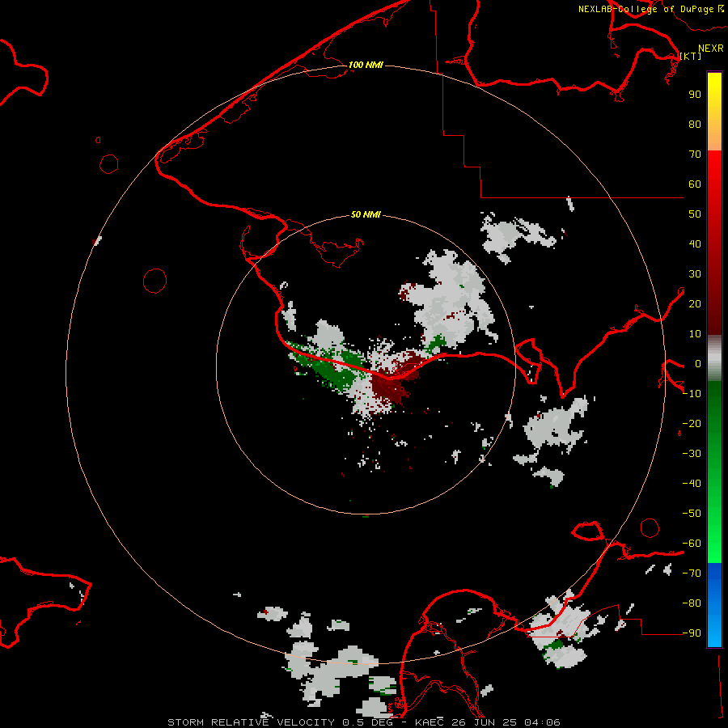Screen dimensions: 728x728
Task: Click the KAEC station identifier in caption
Action: (430, 722)
